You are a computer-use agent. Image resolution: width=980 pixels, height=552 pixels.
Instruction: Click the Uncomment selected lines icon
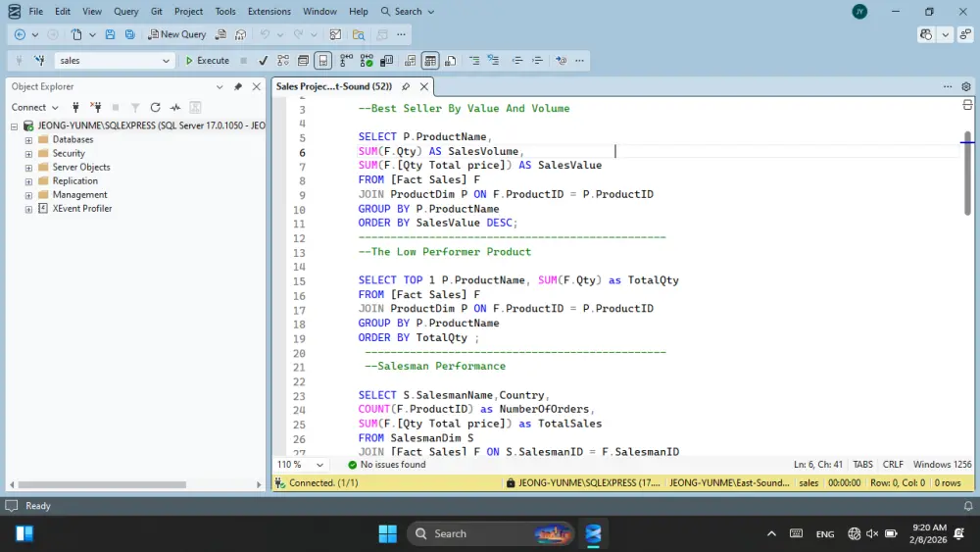pyautogui.click(x=494, y=61)
